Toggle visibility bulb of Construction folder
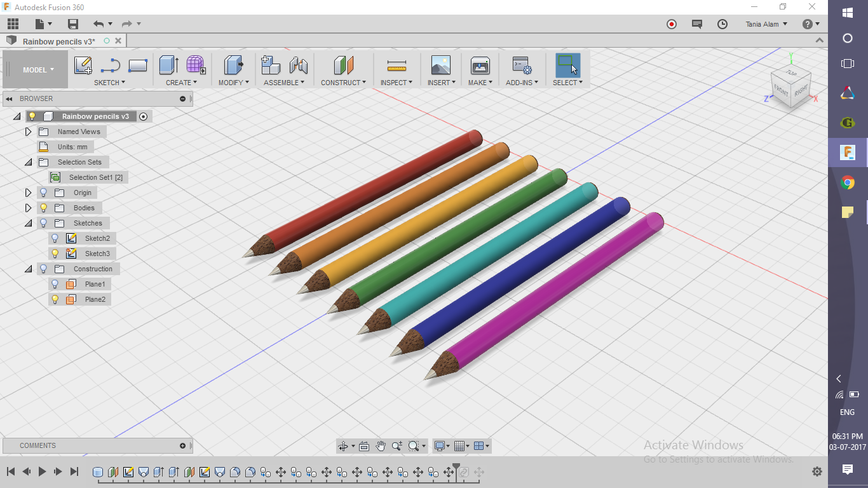 tap(43, 269)
